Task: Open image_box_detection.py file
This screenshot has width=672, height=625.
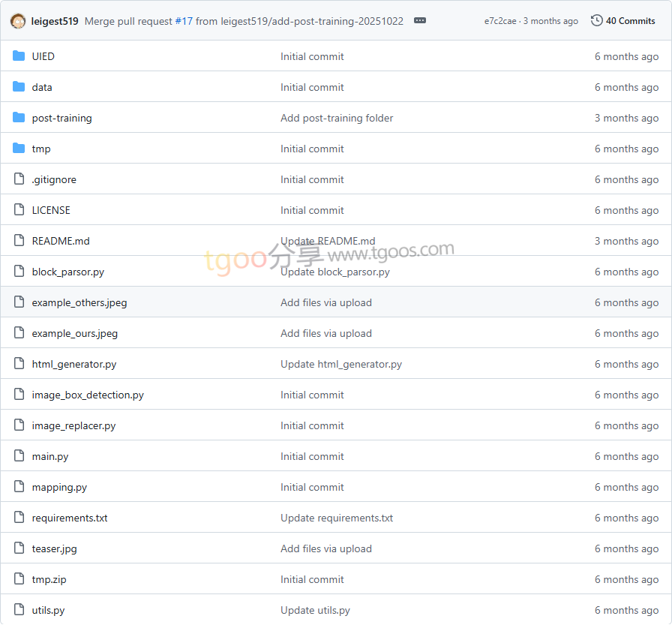Action: click(x=88, y=395)
